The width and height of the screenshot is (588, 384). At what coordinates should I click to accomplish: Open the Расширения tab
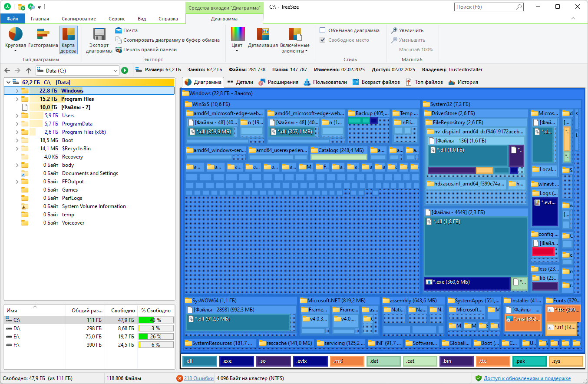click(x=278, y=82)
